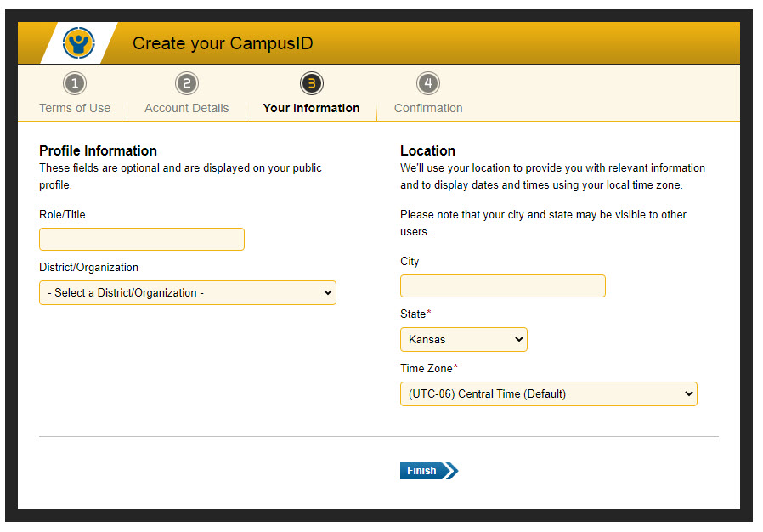The image size is (763, 532).
Task: Click the Create your CampusID title
Action: tap(223, 43)
